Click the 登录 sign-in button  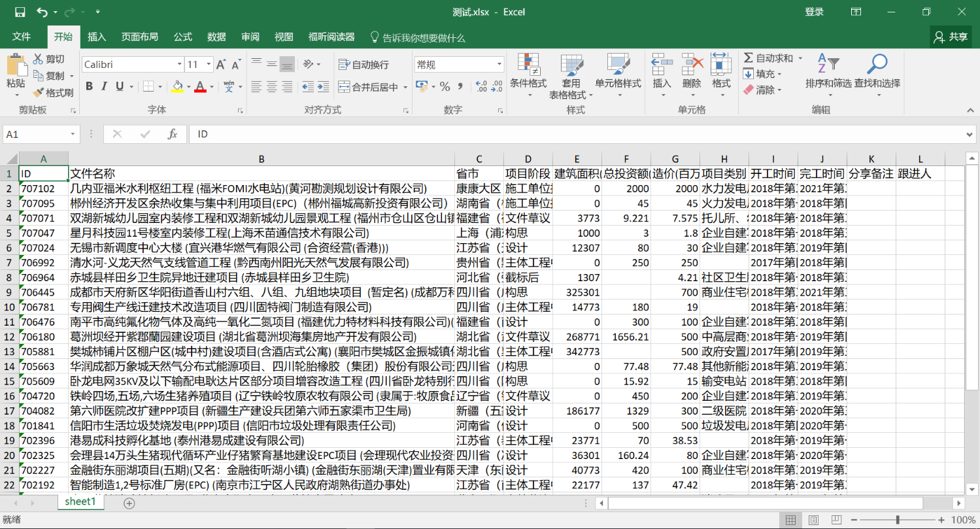coord(814,12)
